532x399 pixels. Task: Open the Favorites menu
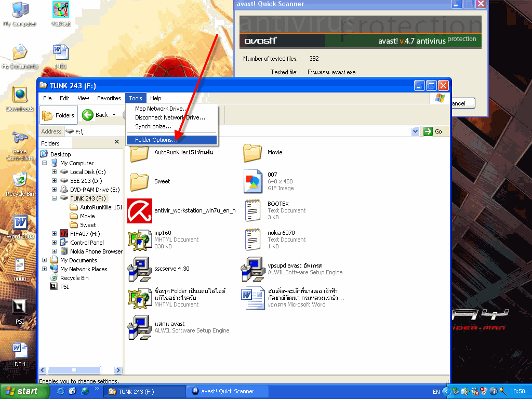109,98
